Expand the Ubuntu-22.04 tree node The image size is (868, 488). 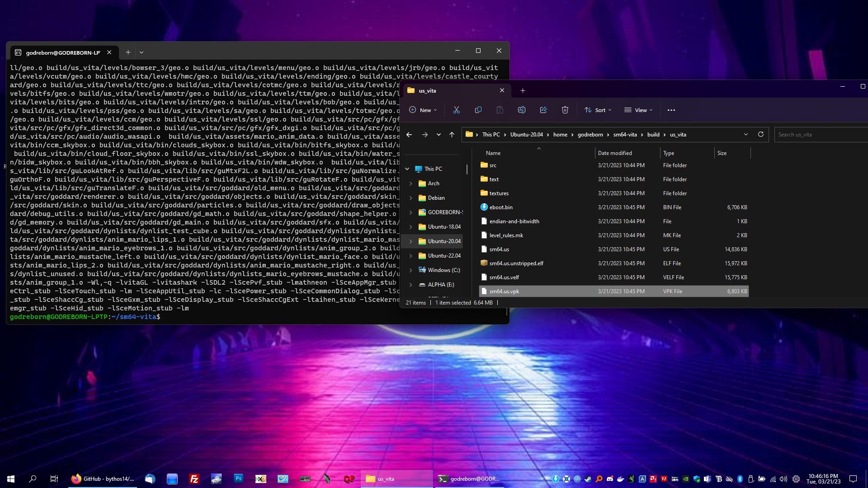pyautogui.click(x=411, y=256)
